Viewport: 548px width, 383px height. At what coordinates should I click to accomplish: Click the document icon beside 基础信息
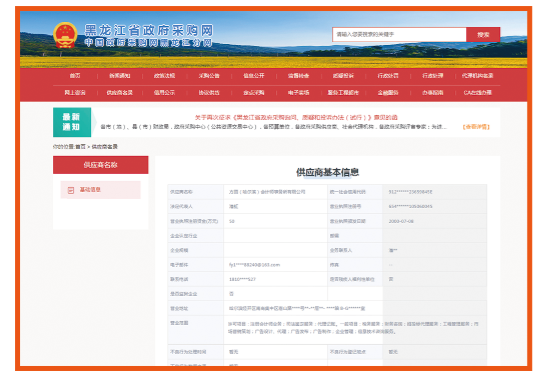pos(71,190)
